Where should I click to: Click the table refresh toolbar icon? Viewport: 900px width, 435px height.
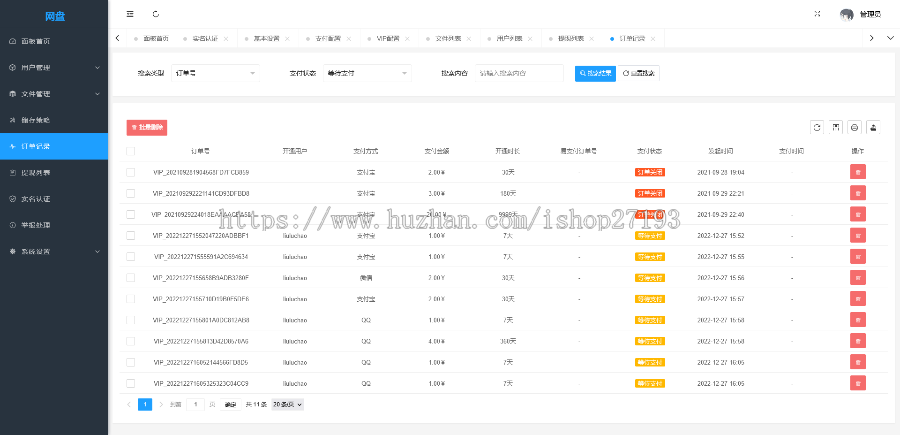click(817, 127)
